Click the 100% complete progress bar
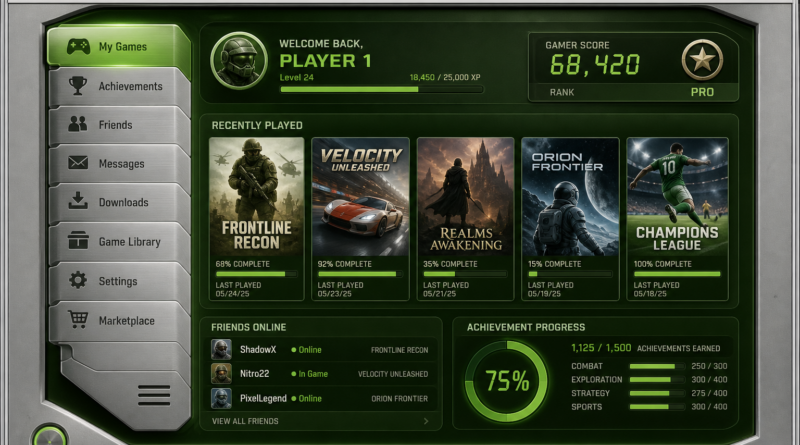The height and width of the screenshot is (445, 800). point(677,274)
